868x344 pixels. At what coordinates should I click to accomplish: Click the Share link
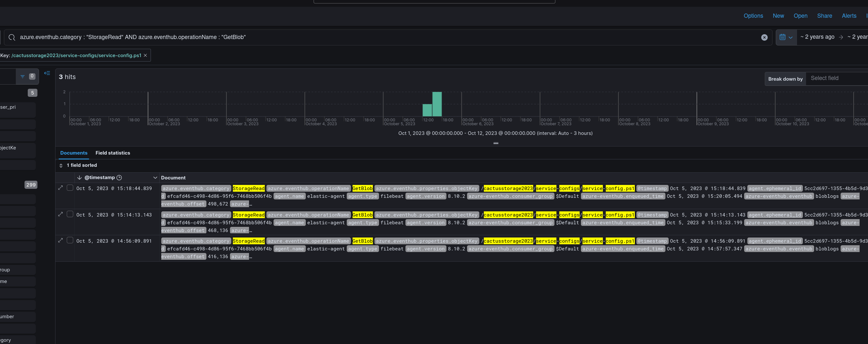coord(824,16)
